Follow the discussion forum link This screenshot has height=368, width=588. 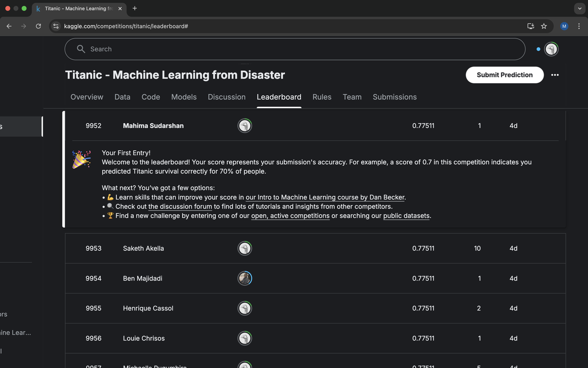pos(180,207)
